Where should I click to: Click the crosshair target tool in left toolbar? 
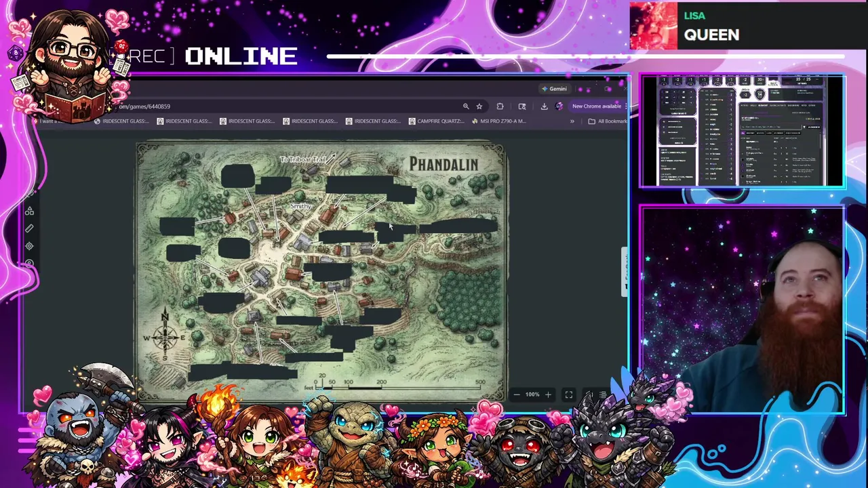29,246
